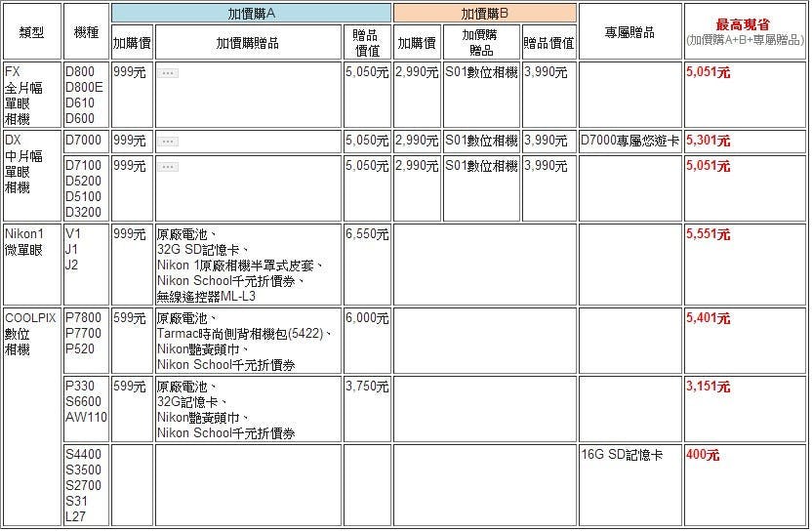Click 3,990元 in the D7100 row
Screen dimensions: 812x531
pos(546,166)
